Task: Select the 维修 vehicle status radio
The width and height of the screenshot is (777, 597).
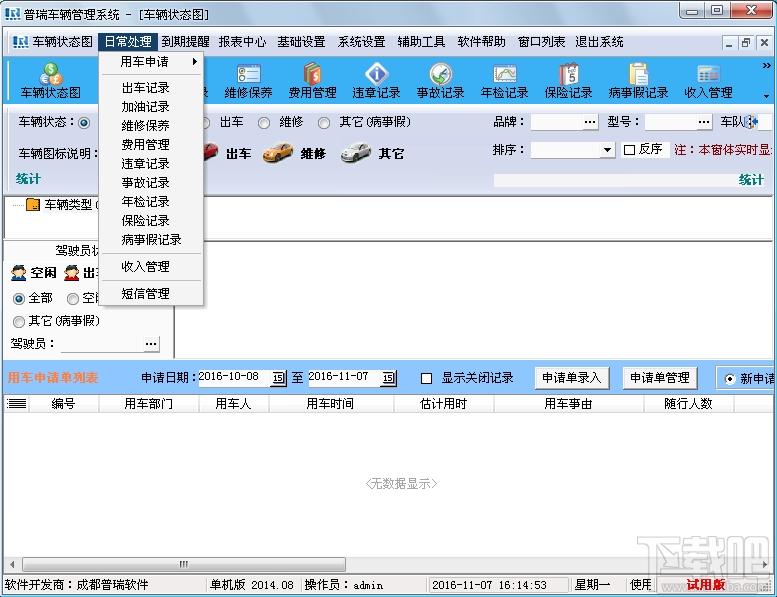Action: pos(264,122)
